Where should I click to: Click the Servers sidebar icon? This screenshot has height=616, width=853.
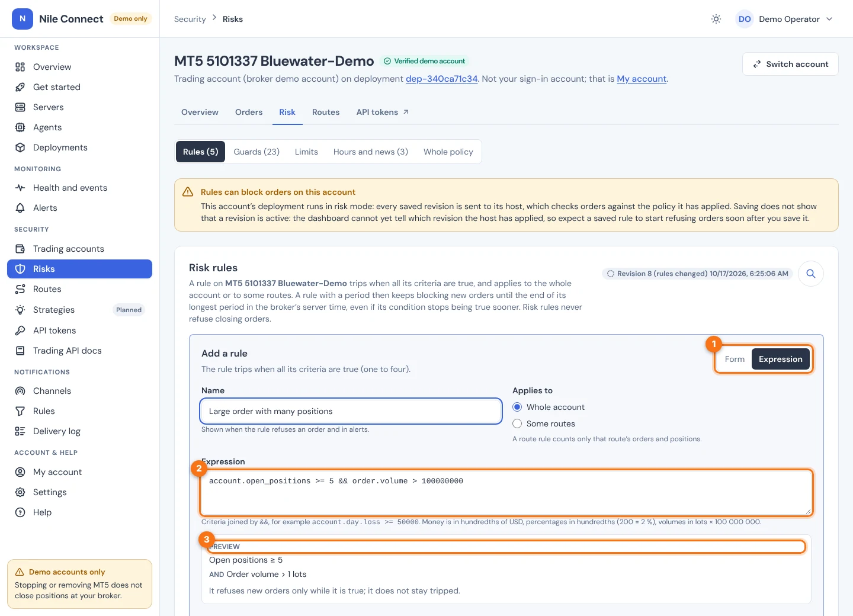tap(20, 107)
